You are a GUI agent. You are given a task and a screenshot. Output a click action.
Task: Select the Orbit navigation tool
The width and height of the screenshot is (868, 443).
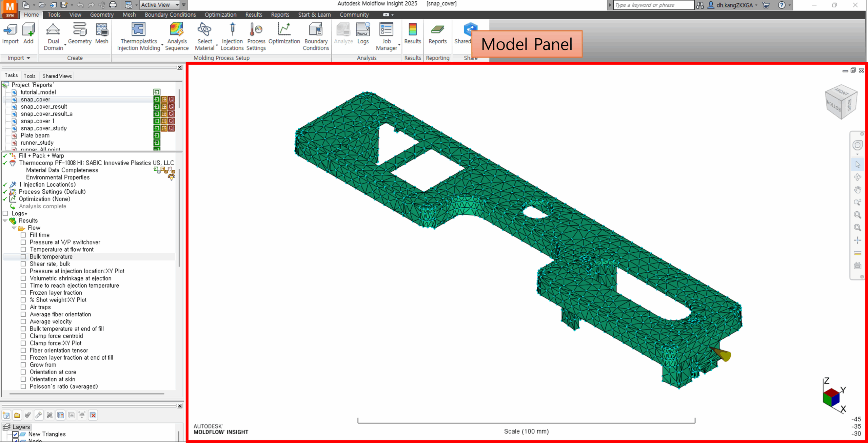(857, 177)
